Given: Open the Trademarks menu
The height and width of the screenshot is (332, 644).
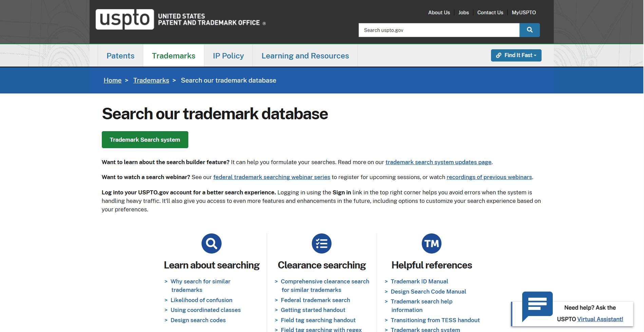Looking at the screenshot, I should pos(173,56).
